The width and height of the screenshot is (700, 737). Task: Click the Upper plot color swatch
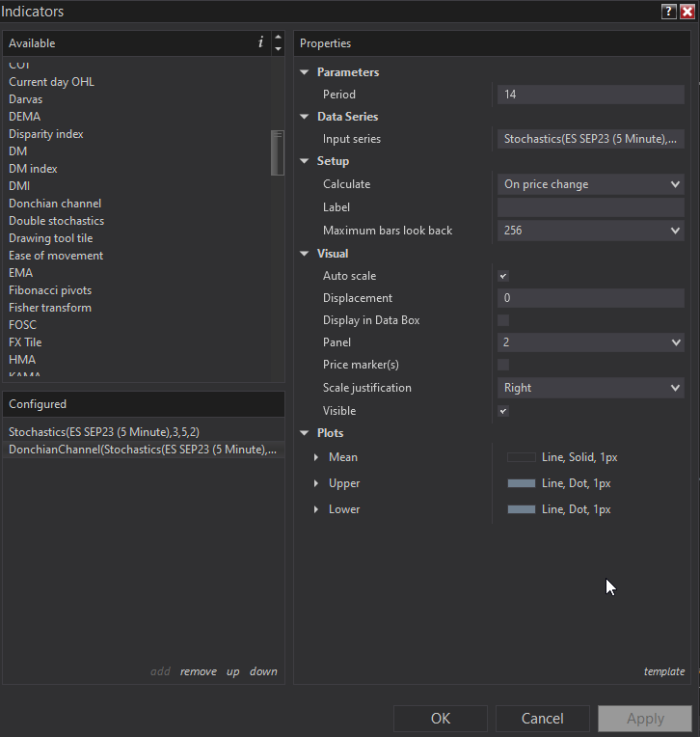(x=522, y=483)
